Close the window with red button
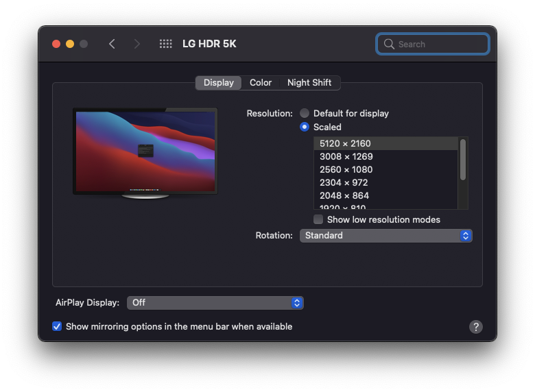Image resolution: width=535 pixels, height=392 pixels. 56,44
